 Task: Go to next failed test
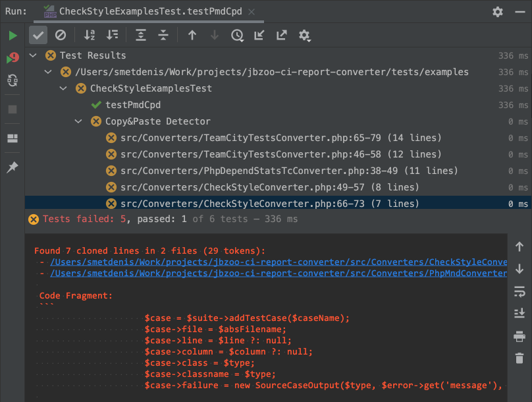pos(215,35)
